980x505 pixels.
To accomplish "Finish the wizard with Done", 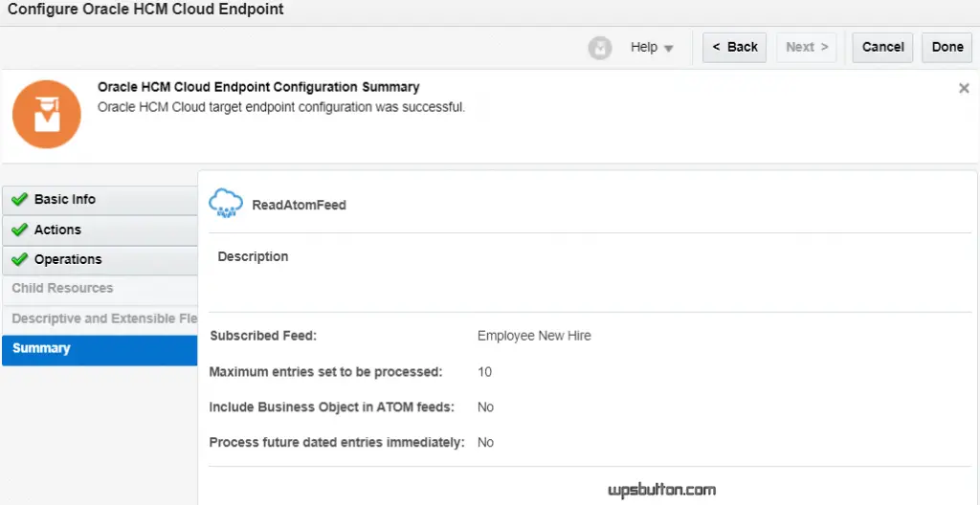I will (947, 48).
